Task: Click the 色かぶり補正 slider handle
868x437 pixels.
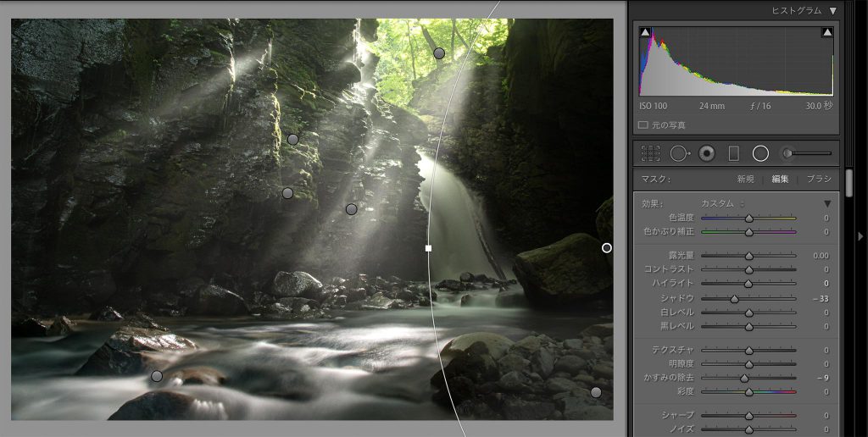Action: point(749,232)
